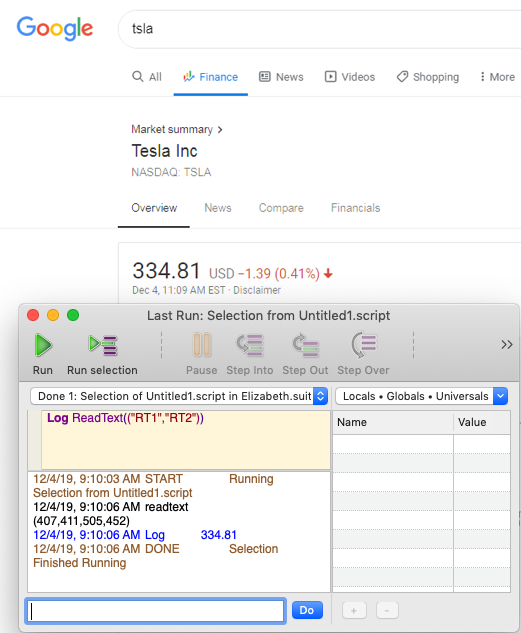The image size is (521, 633).
Task: Click the plus button under variables
Action: tap(354, 610)
